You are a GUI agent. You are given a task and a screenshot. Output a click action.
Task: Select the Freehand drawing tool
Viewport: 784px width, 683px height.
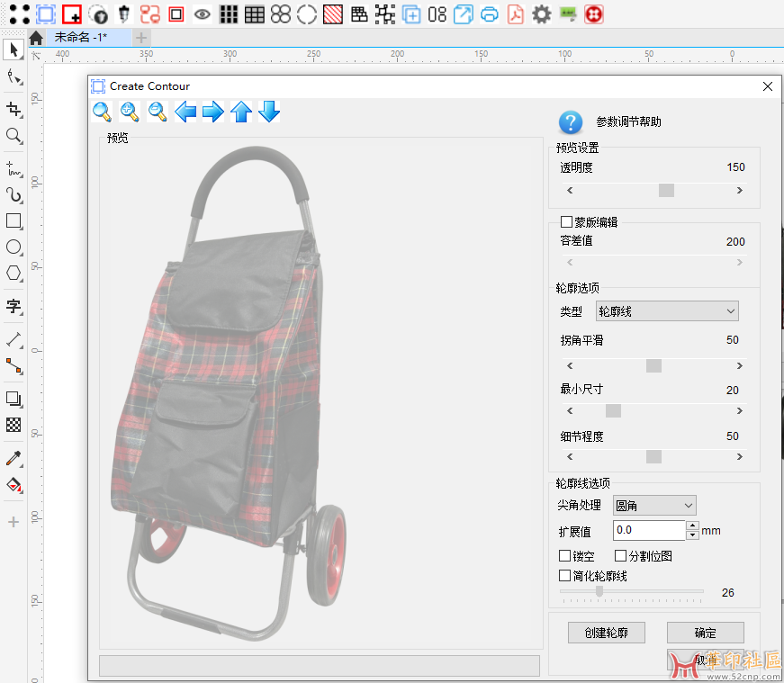point(14,168)
